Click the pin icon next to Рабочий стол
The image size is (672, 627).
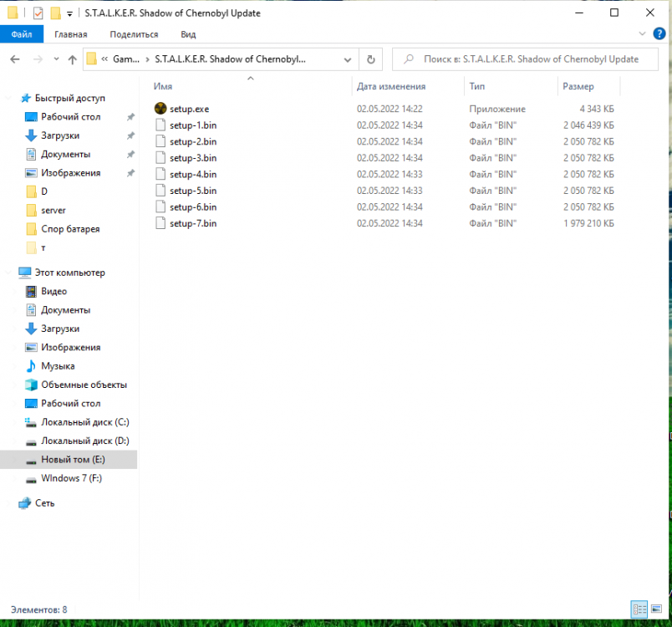130,116
